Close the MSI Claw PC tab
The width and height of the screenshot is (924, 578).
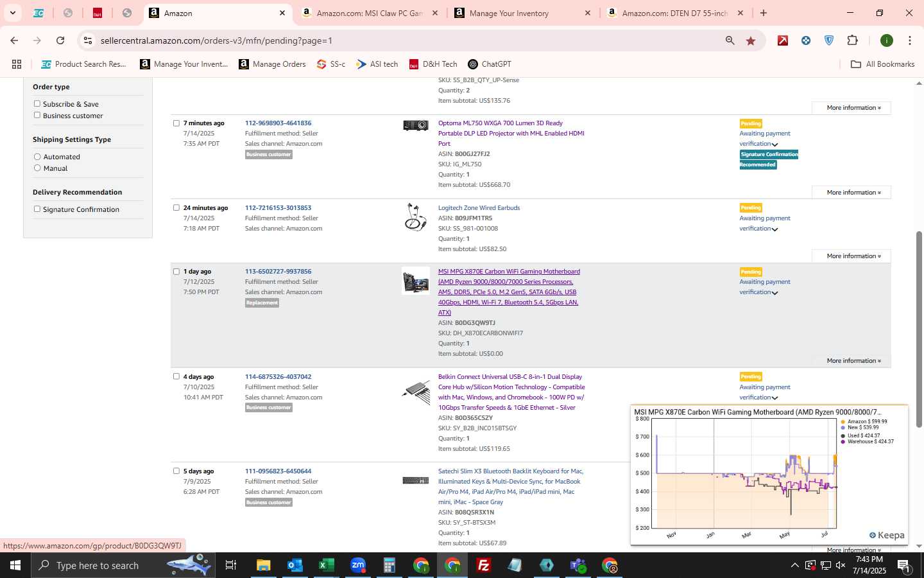coord(435,13)
